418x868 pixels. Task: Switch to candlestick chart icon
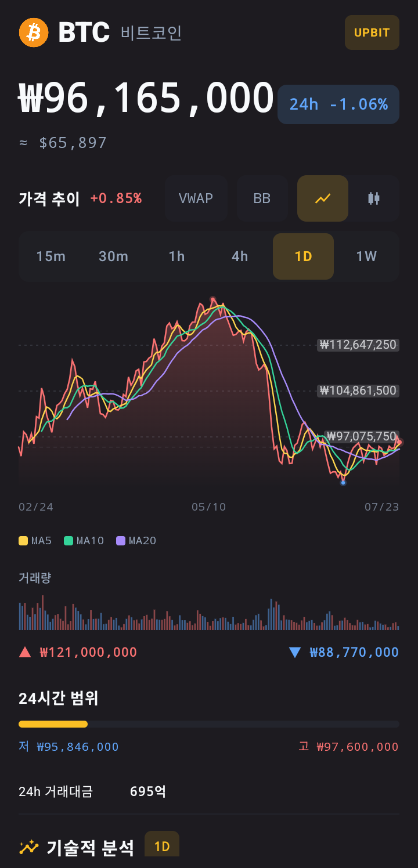tap(374, 198)
